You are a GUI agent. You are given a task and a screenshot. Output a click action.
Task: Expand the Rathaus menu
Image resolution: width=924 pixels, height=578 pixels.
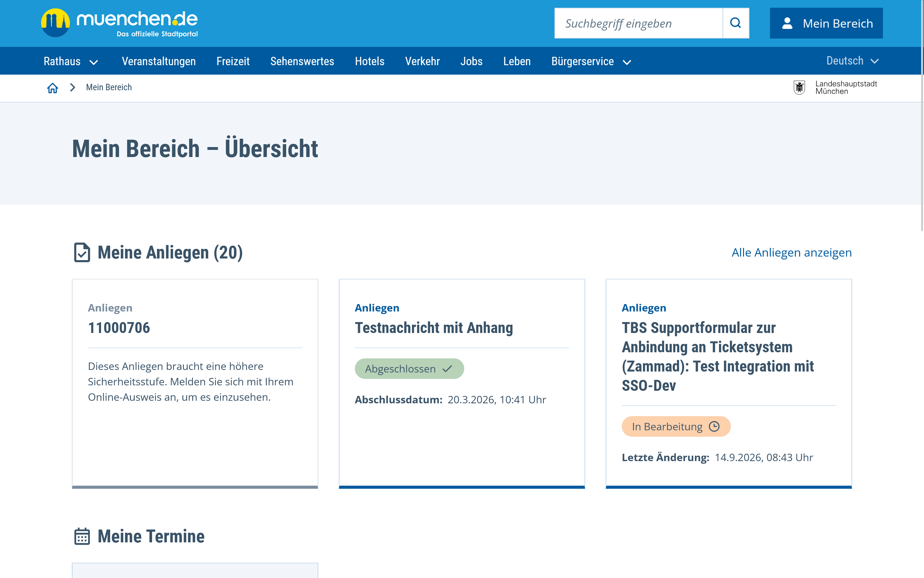(x=71, y=61)
